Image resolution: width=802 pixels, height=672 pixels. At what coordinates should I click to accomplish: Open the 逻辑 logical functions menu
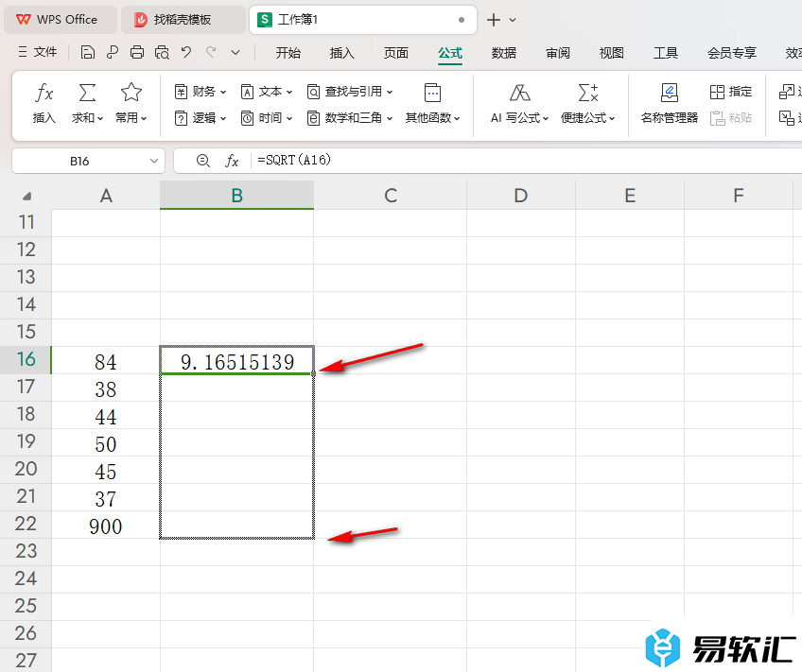click(200, 118)
